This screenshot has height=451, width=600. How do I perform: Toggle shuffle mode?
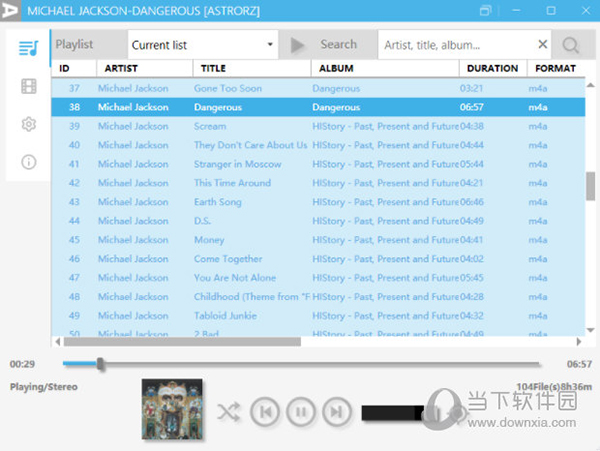coord(228,412)
